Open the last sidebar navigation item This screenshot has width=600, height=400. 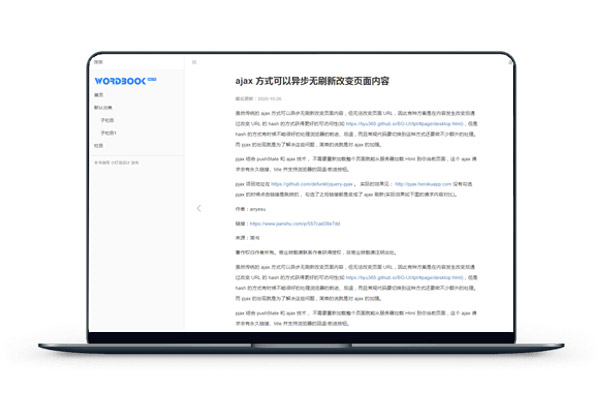pyautogui.click(x=99, y=144)
